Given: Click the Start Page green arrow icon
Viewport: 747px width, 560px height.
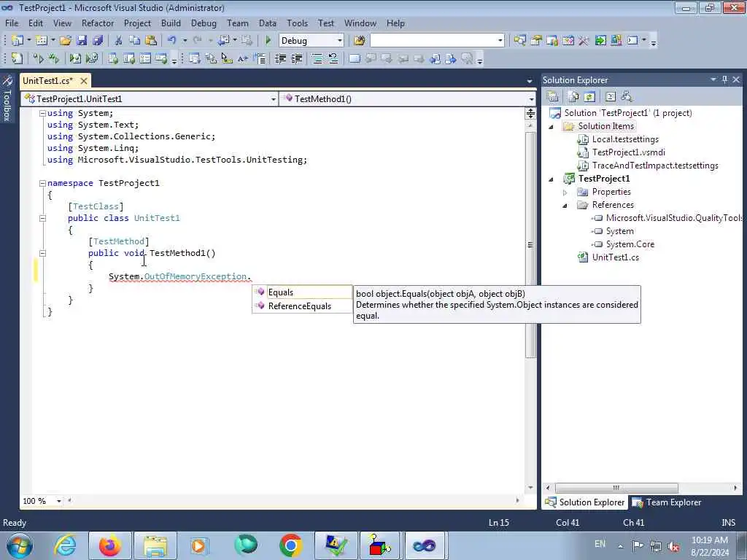Looking at the screenshot, I should tap(600, 41).
